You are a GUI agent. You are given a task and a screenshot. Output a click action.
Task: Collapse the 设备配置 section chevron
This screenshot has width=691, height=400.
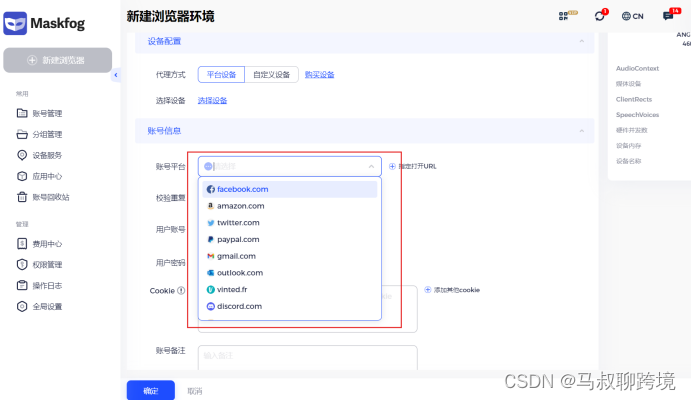tap(582, 41)
